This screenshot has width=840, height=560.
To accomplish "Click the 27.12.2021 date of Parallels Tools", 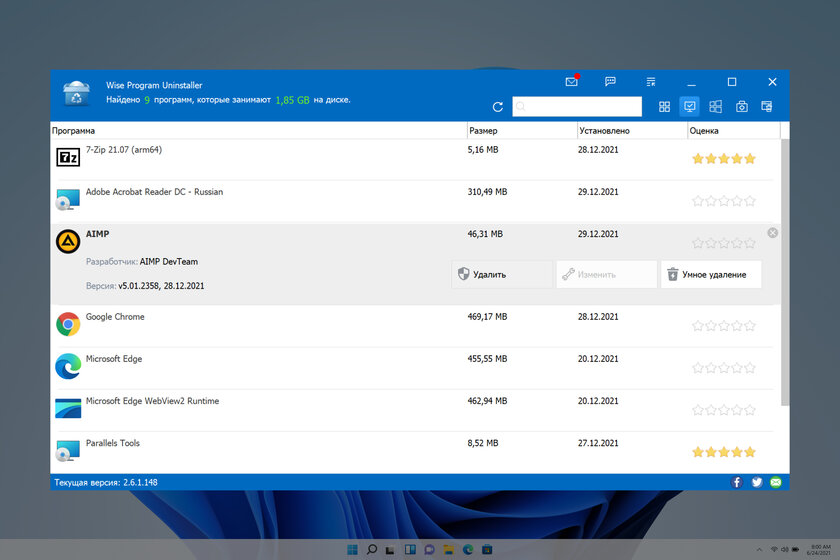I will [x=598, y=443].
